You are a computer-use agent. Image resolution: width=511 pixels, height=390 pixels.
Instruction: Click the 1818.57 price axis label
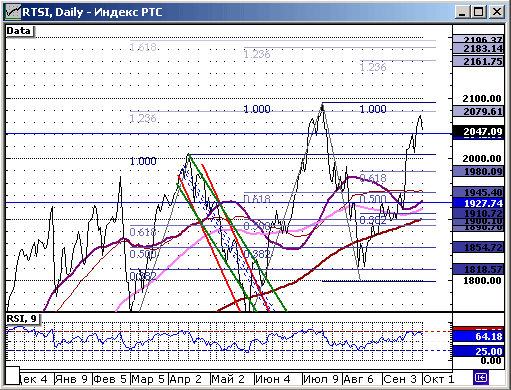pos(478,269)
